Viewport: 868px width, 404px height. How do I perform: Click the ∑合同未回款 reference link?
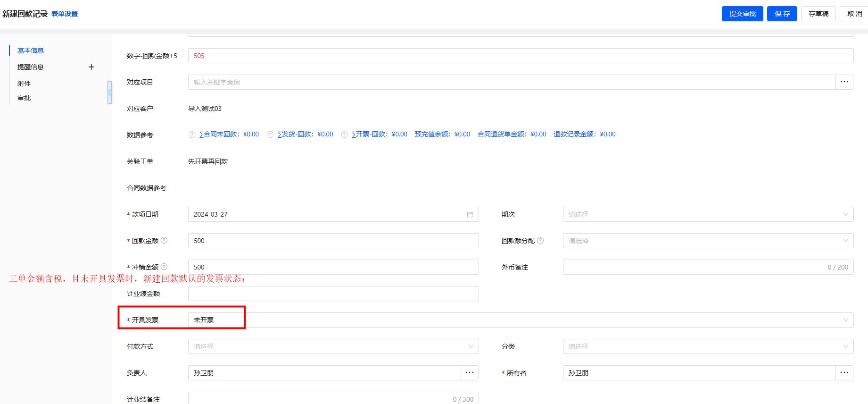[x=229, y=134]
